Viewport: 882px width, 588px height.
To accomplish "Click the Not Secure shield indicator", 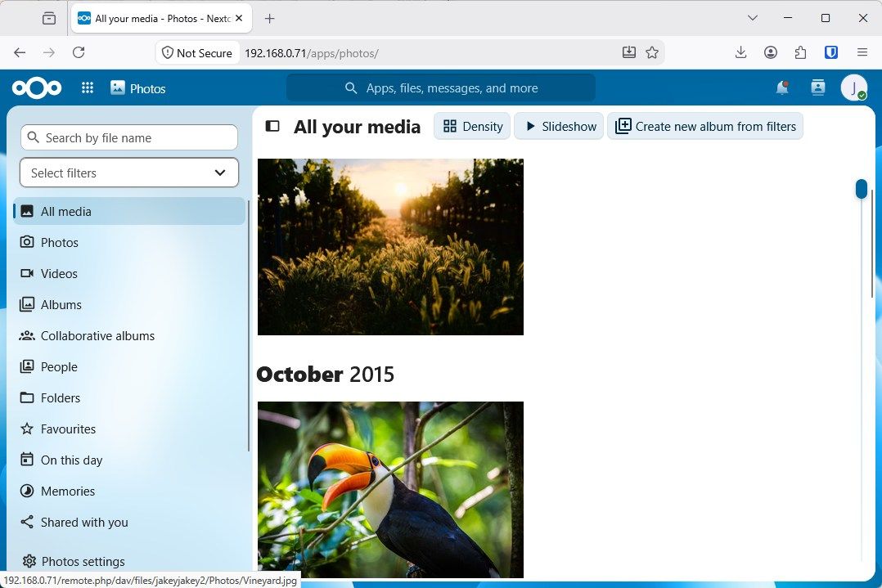I will coord(197,53).
